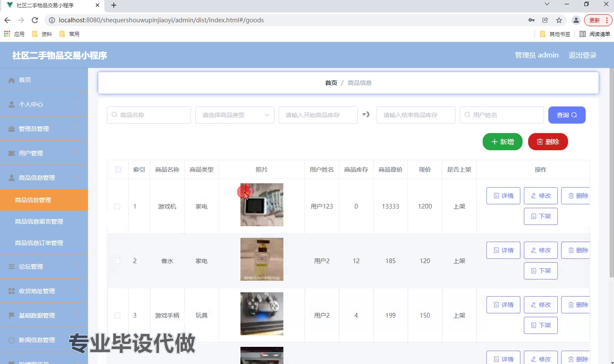The image size is (614, 364).
Task: Open the 游戏机 product photo thumbnail
Action: [262, 205]
